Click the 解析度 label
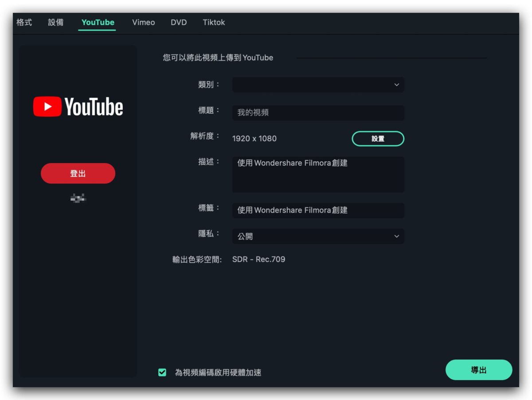The image size is (532, 400). [205, 136]
